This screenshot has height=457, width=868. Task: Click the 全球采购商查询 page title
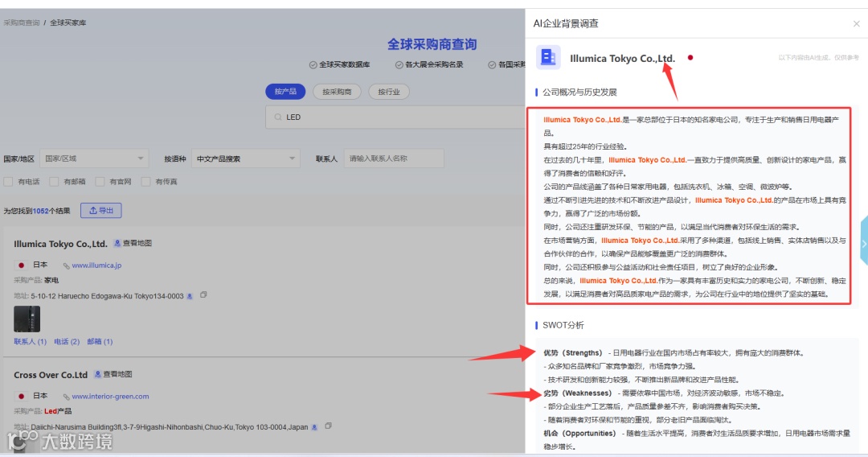[x=432, y=44]
